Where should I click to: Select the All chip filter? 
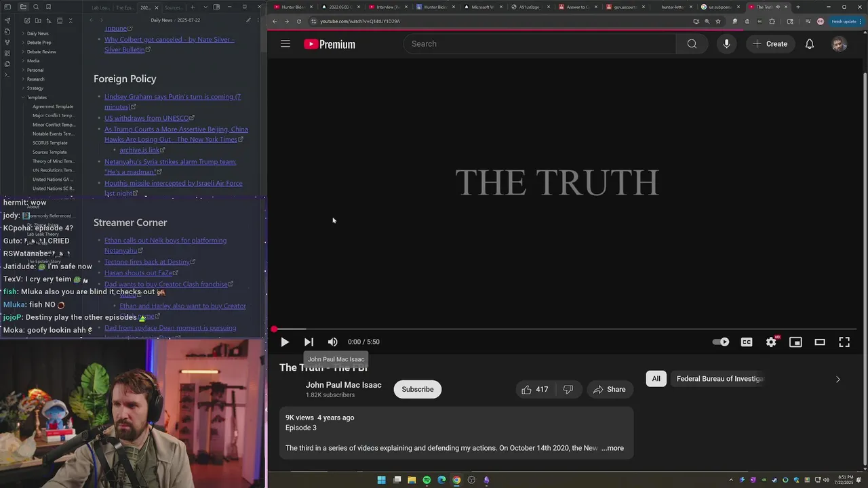point(656,379)
